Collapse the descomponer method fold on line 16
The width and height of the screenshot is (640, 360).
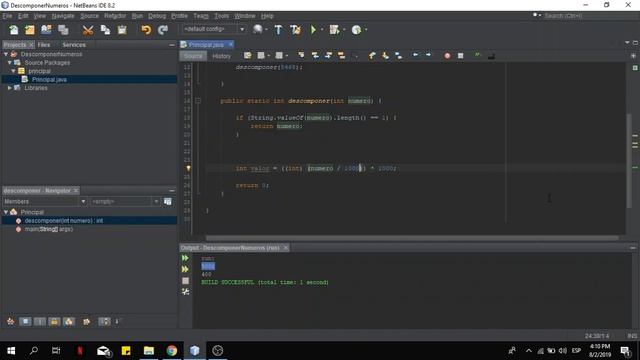point(198,100)
